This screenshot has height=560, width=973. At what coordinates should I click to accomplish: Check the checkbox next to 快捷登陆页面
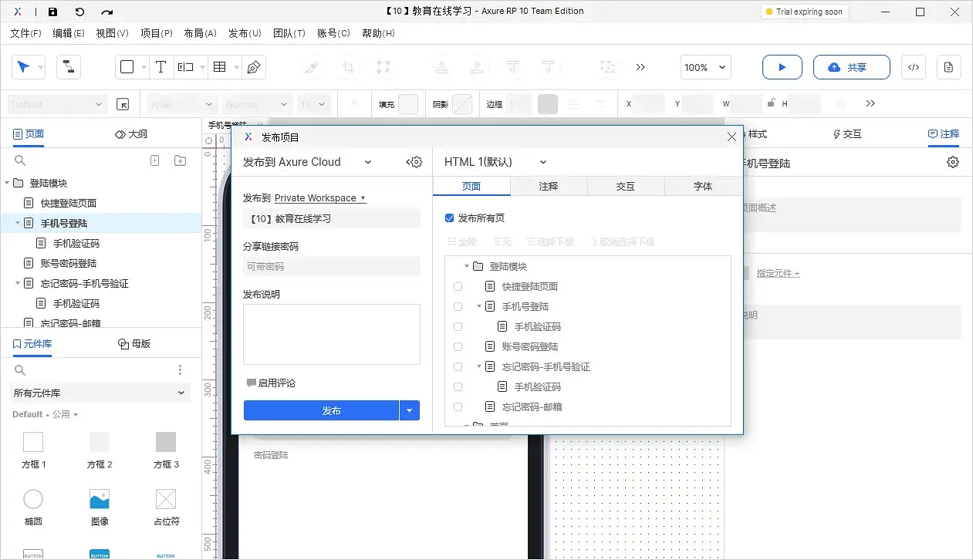tap(458, 286)
